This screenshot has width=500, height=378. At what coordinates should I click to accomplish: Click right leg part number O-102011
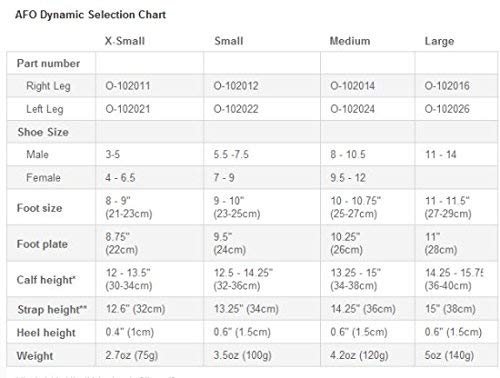pos(128,86)
